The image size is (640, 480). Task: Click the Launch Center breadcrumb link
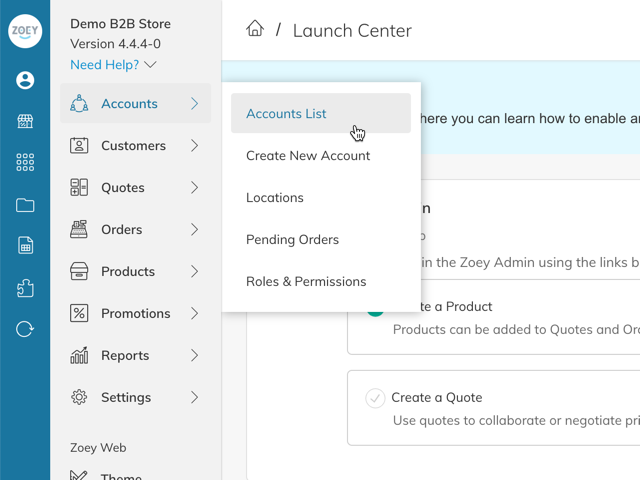point(351,31)
